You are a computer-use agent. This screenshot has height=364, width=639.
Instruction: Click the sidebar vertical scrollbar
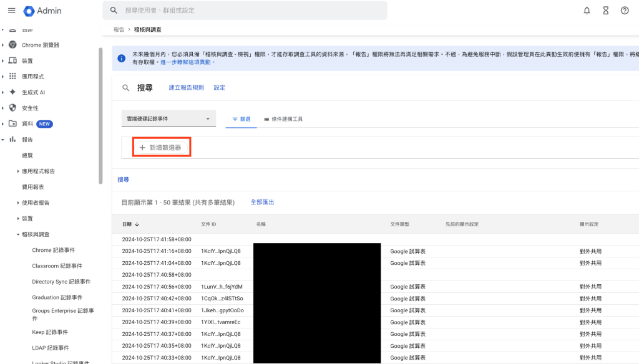click(x=100, y=116)
